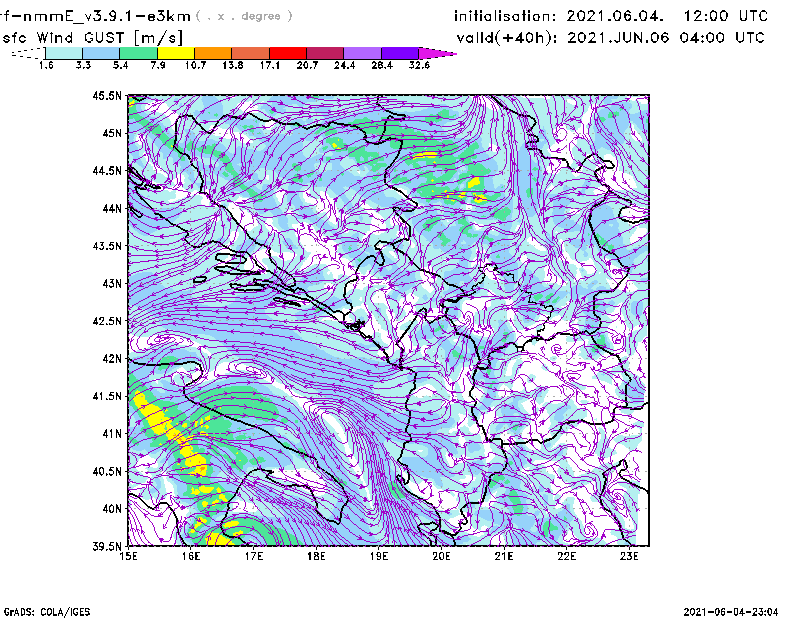Click the legend value 1.6

pyautogui.click(x=46, y=65)
